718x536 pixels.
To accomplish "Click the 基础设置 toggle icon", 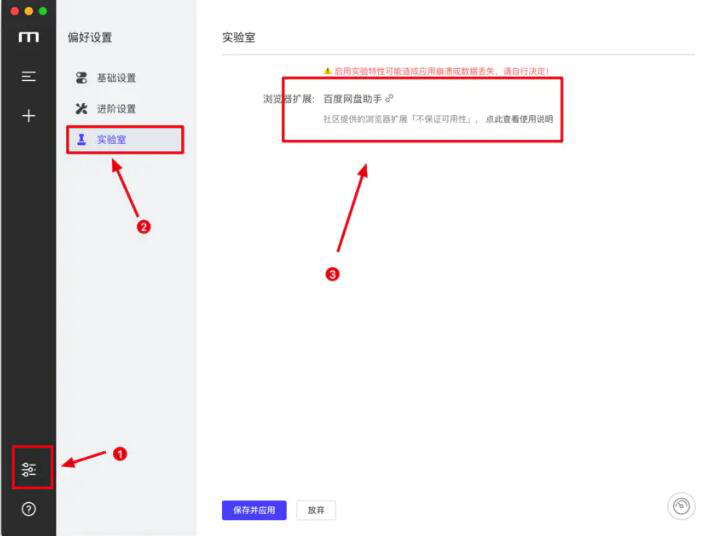I will (82, 78).
